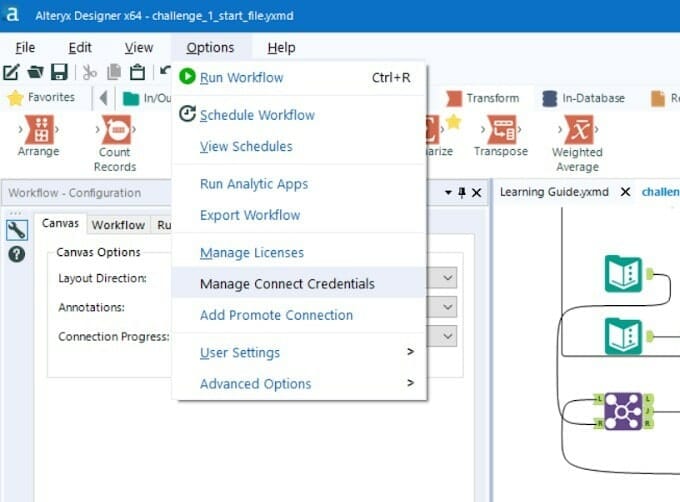Viewport: 680px width, 502px height.
Task: Close the Learning Guide.yxmd tab
Action: click(x=624, y=192)
